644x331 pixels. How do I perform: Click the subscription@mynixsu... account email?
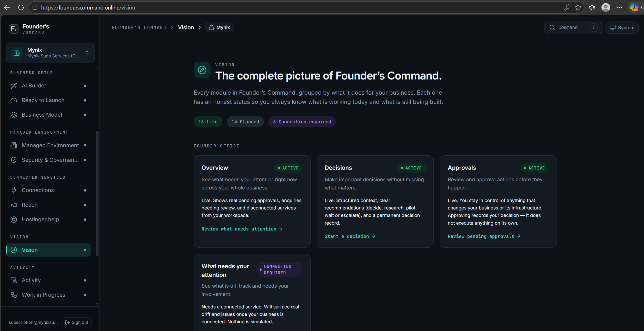[x=33, y=322]
